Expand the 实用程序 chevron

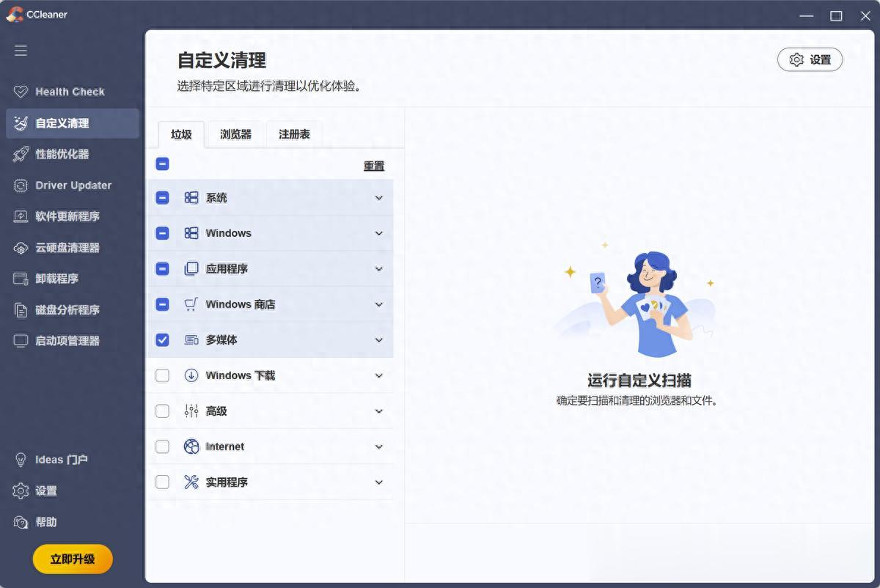click(x=379, y=482)
